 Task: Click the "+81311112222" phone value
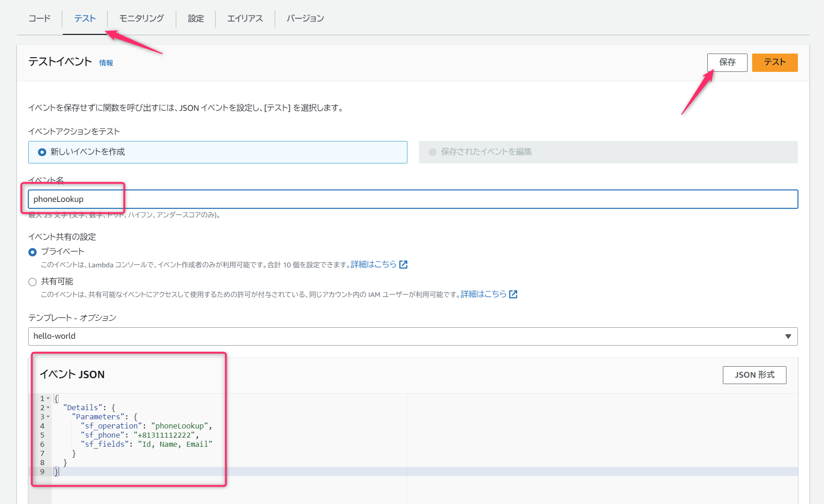coord(164,435)
